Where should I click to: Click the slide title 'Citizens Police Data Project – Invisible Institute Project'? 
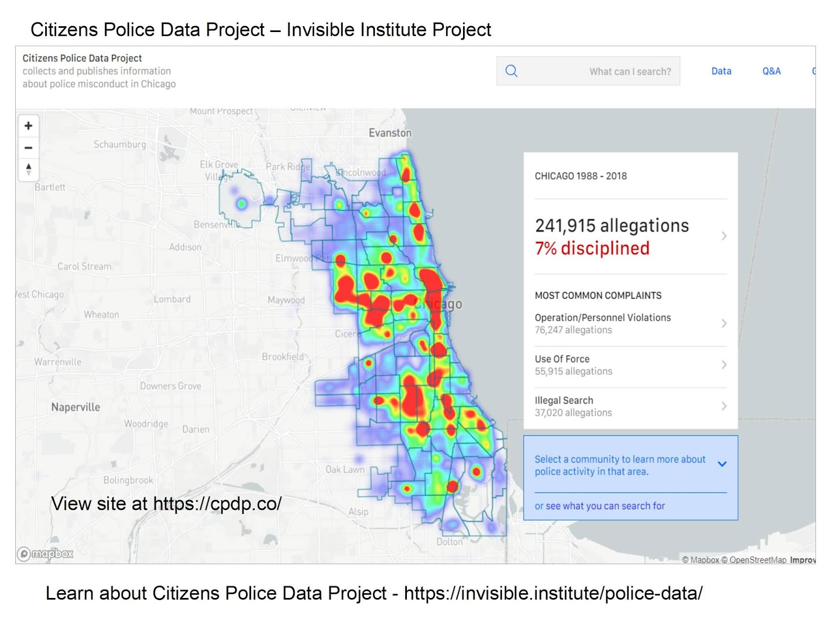click(261, 30)
